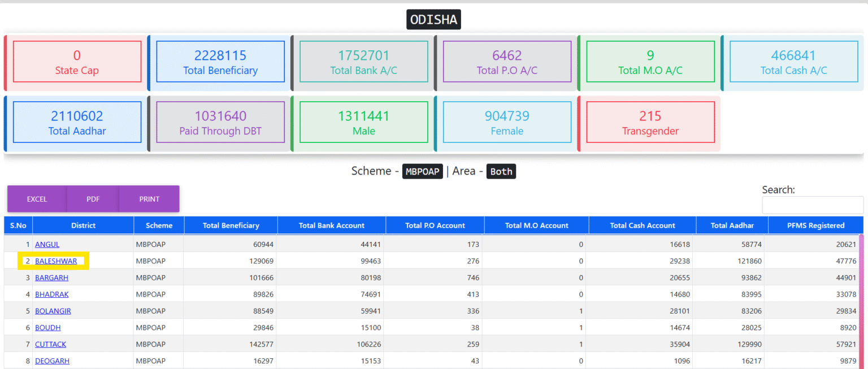Image resolution: width=868 pixels, height=369 pixels.
Task: Click the Total Bank A/C card
Action: tap(363, 61)
